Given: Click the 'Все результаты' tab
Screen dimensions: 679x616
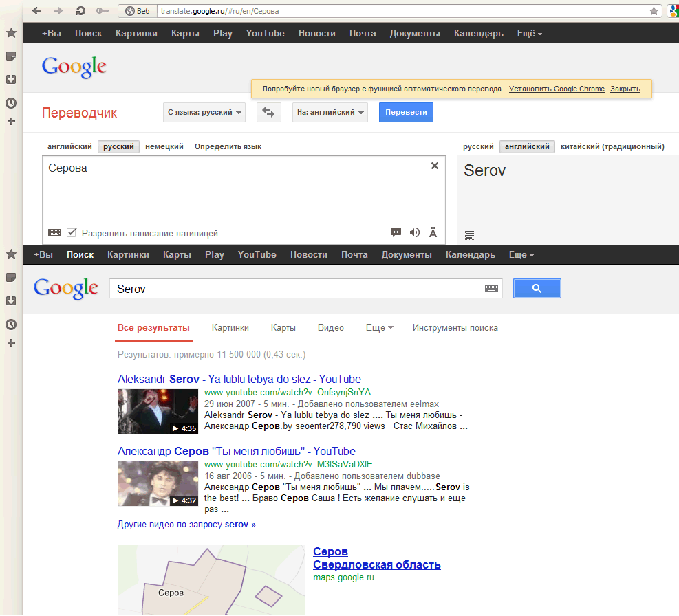Looking at the screenshot, I should tap(153, 328).
